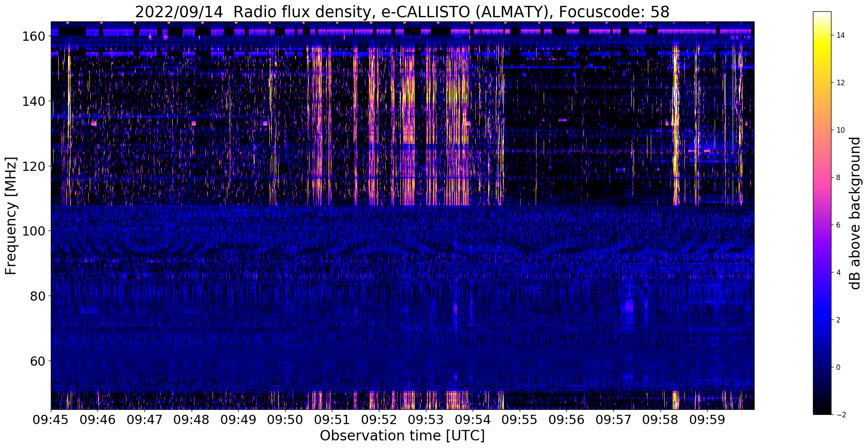Image resolution: width=868 pixels, height=448 pixels.
Task: Click the colorbar gradient strip
Action: (822, 213)
